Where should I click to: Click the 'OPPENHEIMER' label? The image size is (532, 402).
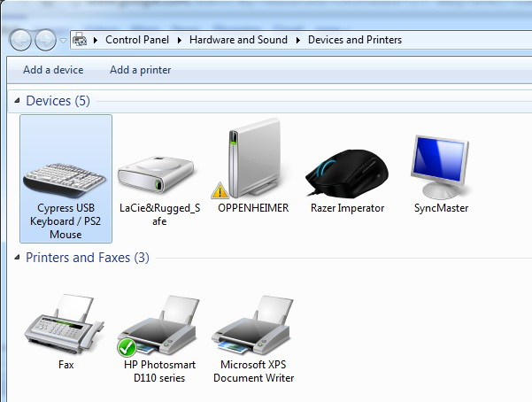(253, 208)
